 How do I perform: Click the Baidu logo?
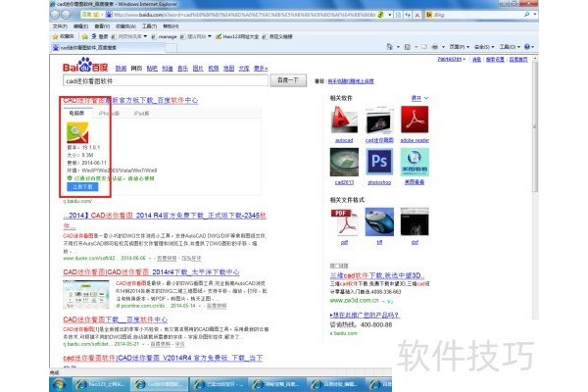85,65
